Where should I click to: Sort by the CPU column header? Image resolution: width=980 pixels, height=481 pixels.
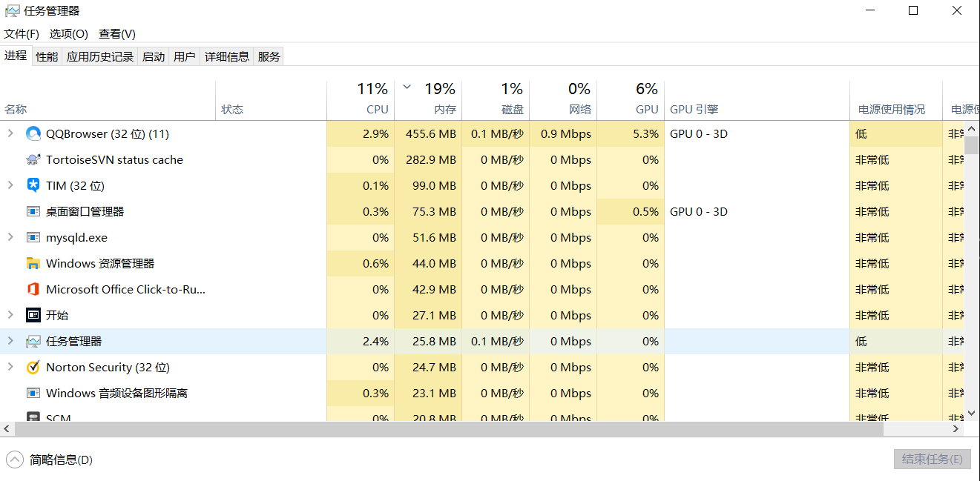pos(361,101)
